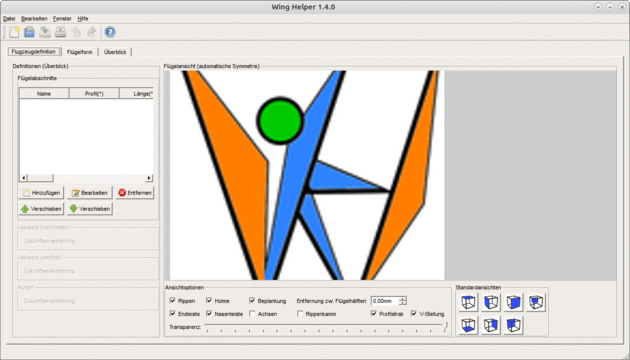Click right arrow of Flügelabschnitte table scrollbar
This screenshot has width=630, height=360.
click(149, 178)
